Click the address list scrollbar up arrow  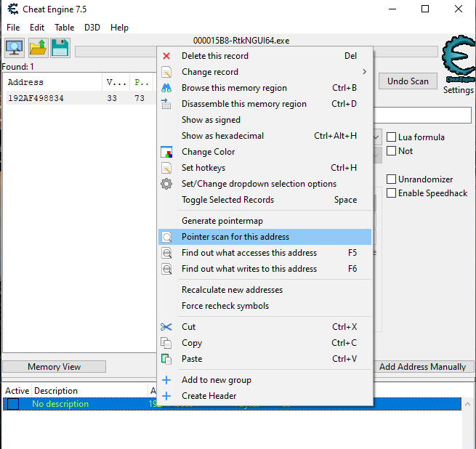coord(467,404)
